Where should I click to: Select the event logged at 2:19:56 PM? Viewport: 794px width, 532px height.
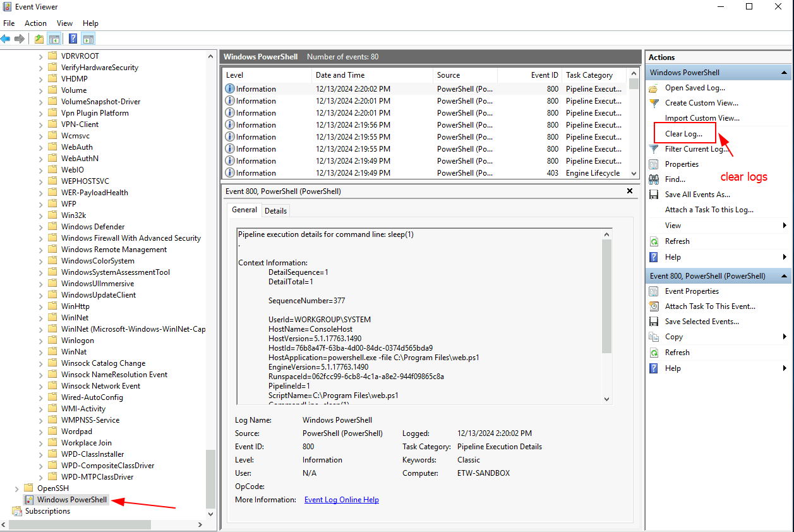point(426,125)
